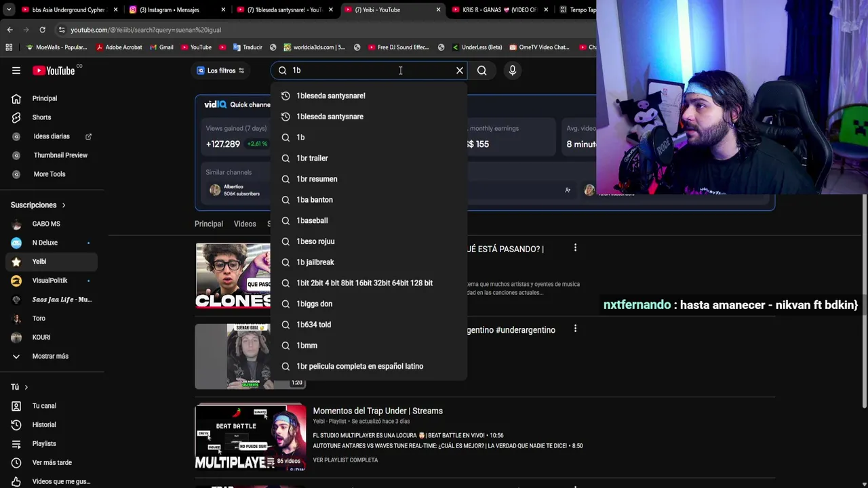The width and height of the screenshot is (868, 488).
Task: Expand the Suscripciones section chevron
Action: point(64,205)
